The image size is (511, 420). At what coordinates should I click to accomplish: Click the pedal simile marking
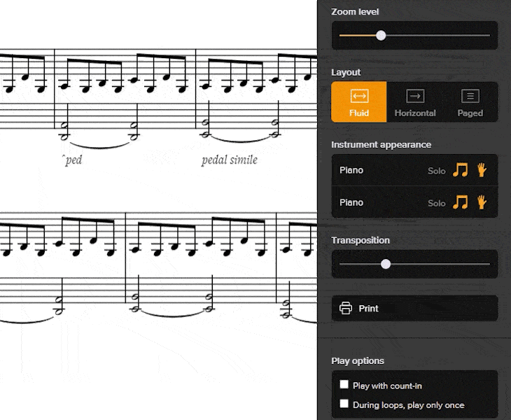point(230,160)
